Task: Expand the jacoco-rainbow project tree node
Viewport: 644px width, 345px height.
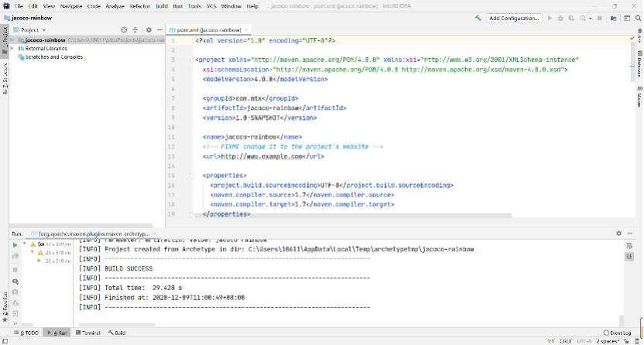Action: (12, 39)
